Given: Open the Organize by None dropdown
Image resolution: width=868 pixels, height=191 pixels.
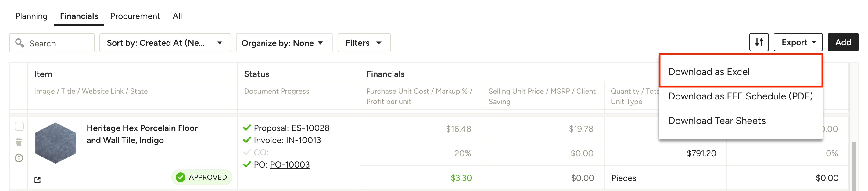Looking at the screenshot, I should click(x=284, y=43).
